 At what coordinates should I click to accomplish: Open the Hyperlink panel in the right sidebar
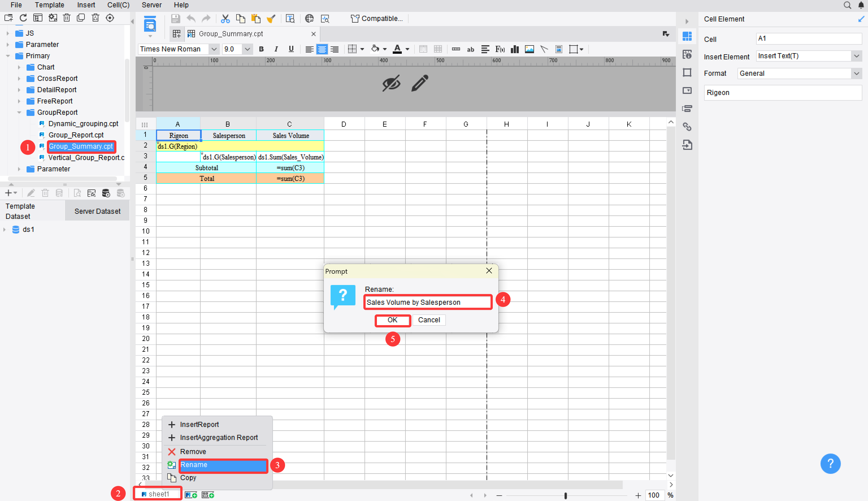click(687, 127)
